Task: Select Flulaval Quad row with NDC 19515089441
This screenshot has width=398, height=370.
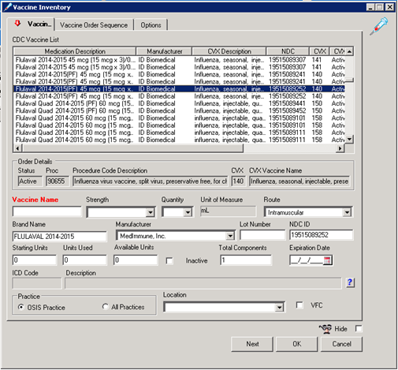Action: click(x=180, y=104)
